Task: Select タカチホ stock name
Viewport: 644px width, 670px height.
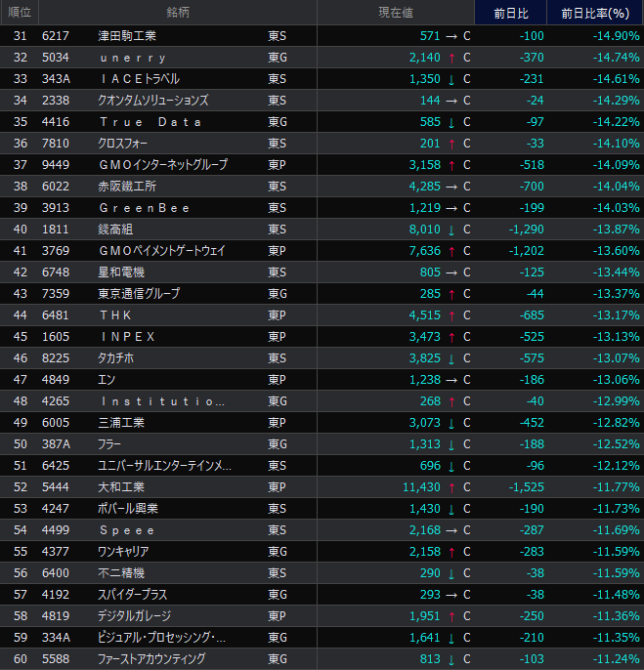Action: 115,358
